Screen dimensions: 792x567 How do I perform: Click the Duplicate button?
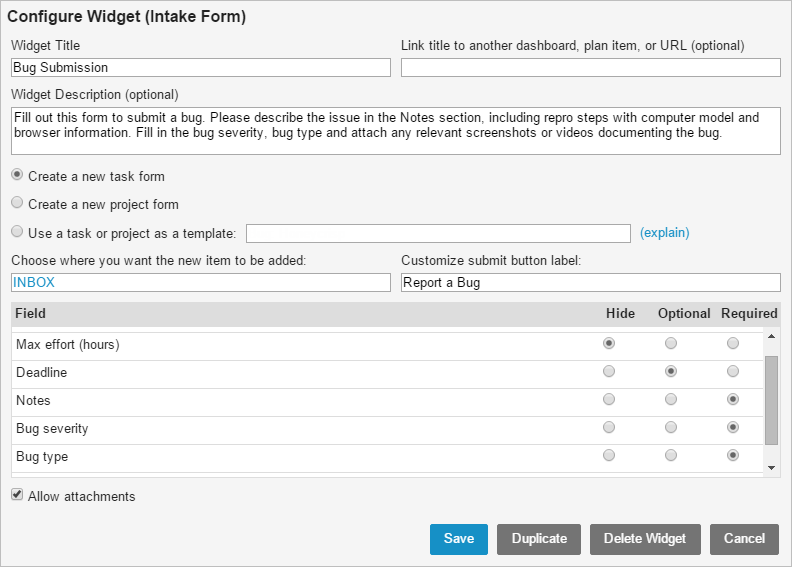click(x=539, y=539)
